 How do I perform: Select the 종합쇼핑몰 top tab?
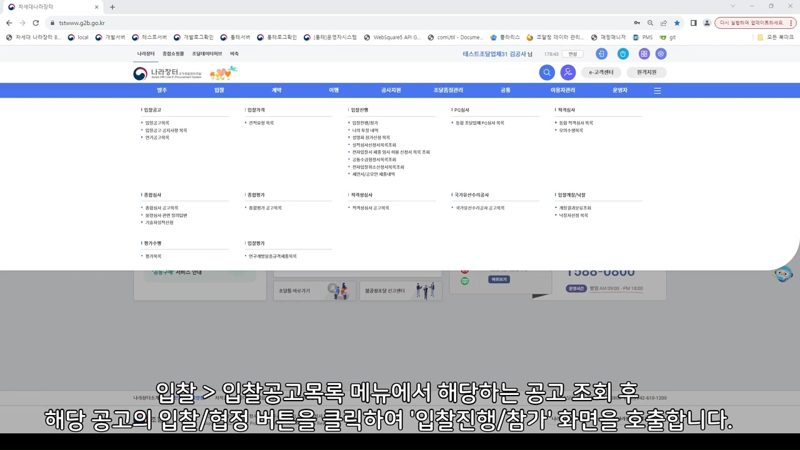point(173,54)
